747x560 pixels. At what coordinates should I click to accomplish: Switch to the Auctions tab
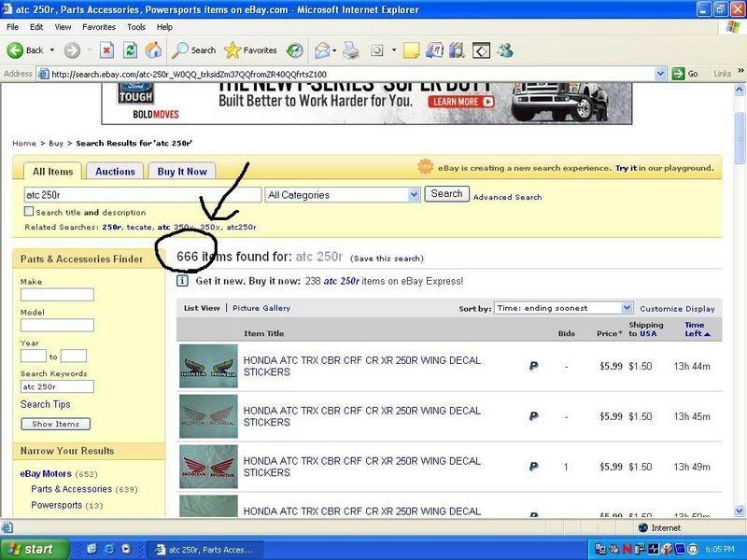coord(116,172)
